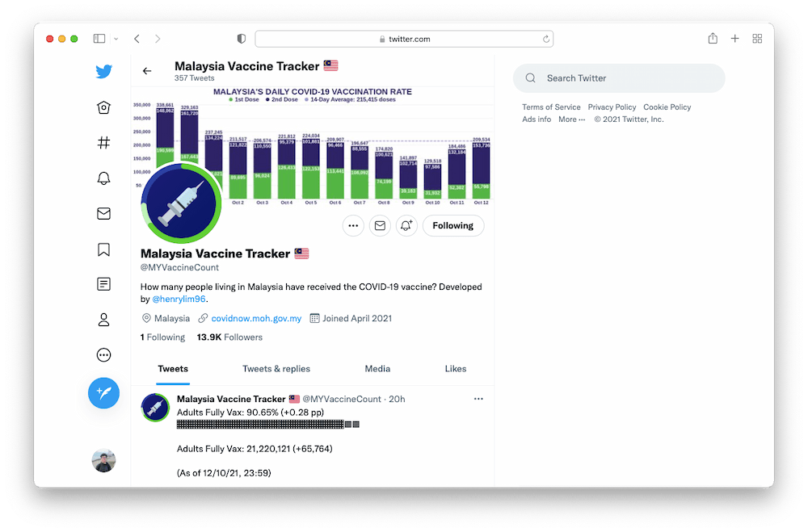Reload the page with the refresh icon
Screen dimensions: 808x532
point(545,39)
